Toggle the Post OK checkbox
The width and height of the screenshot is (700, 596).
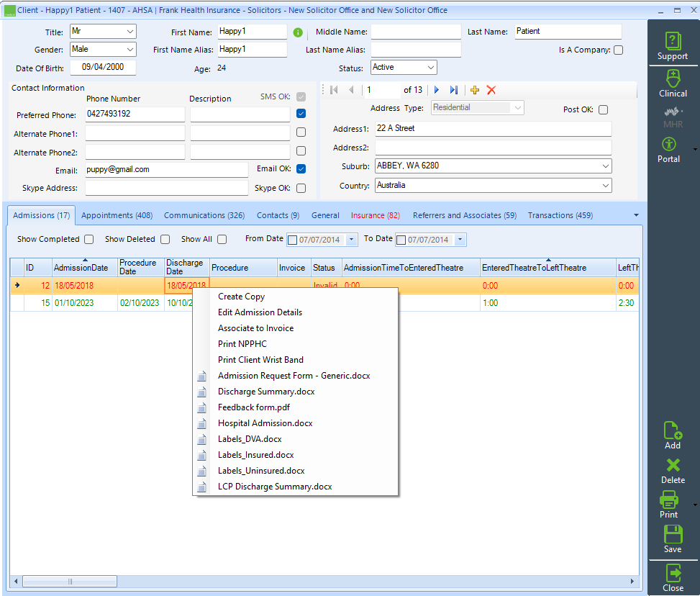603,110
